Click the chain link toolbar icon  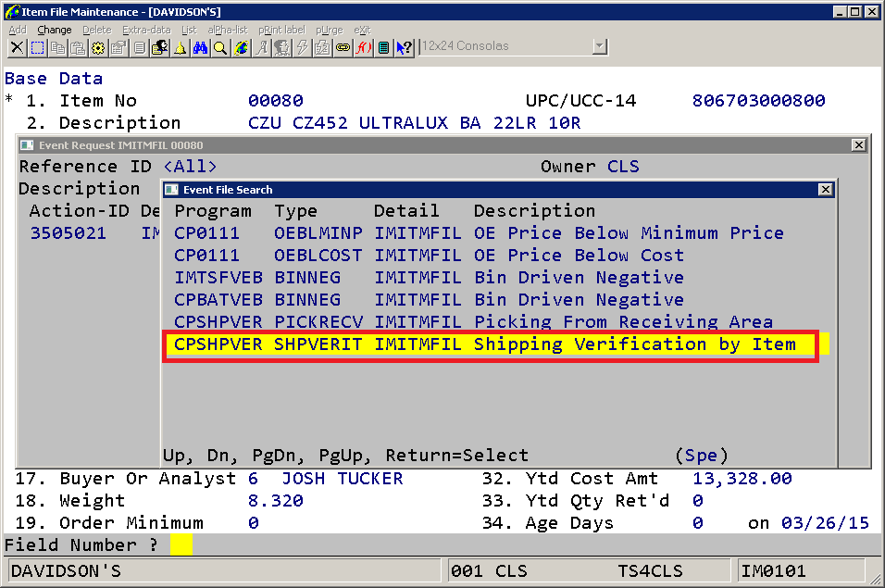point(343,47)
